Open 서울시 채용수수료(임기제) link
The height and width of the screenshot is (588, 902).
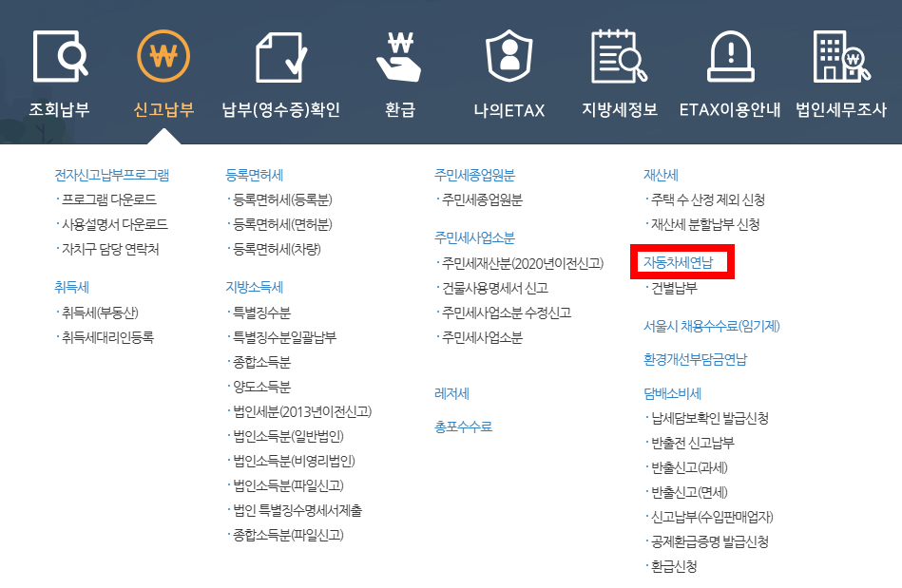point(712,326)
